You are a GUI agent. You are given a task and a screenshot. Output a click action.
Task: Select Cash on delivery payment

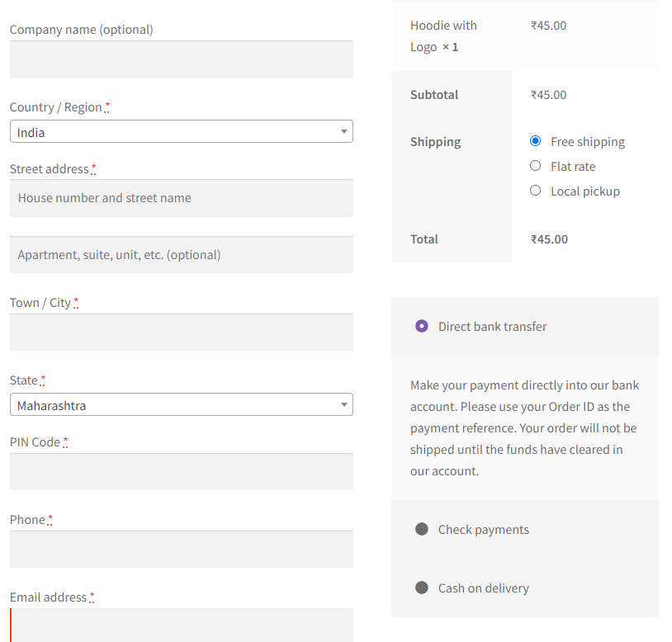click(x=422, y=588)
